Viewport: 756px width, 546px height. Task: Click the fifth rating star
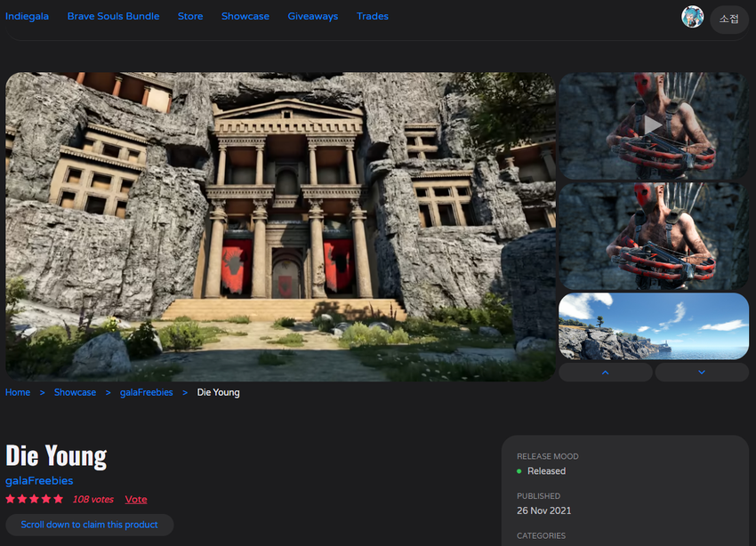pos(59,499)
